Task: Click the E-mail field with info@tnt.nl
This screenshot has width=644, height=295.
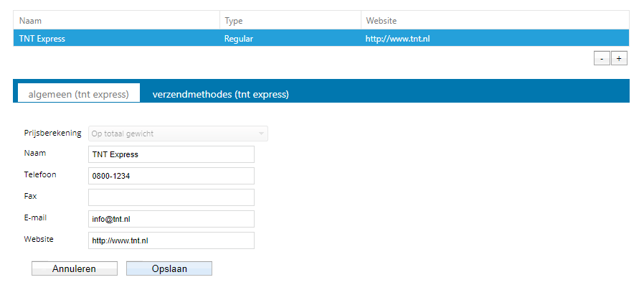Action: tap(171, 219)
